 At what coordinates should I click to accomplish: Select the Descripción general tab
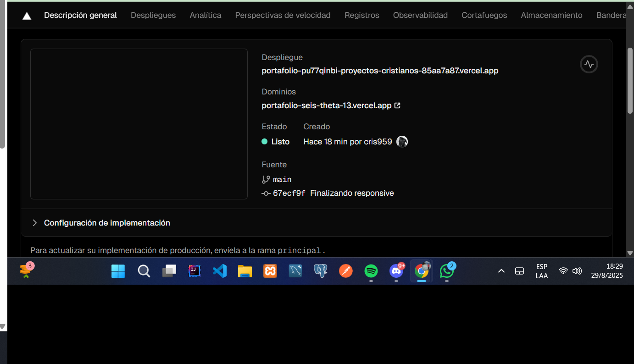(80, 15)
